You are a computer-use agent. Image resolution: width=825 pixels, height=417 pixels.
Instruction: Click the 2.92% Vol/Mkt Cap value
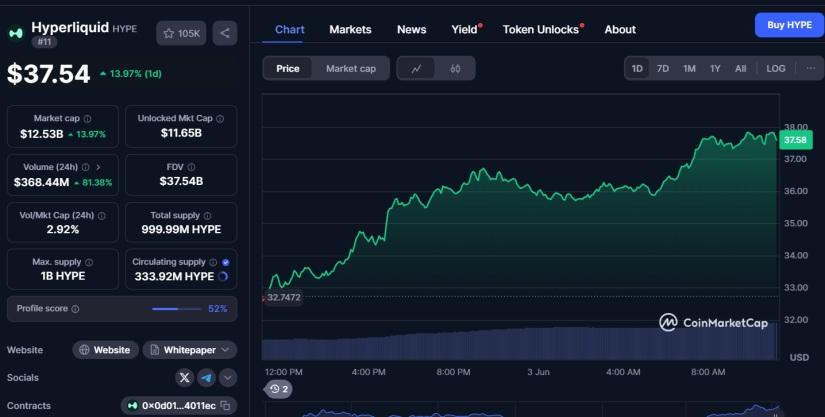click(x=63, y=230)
